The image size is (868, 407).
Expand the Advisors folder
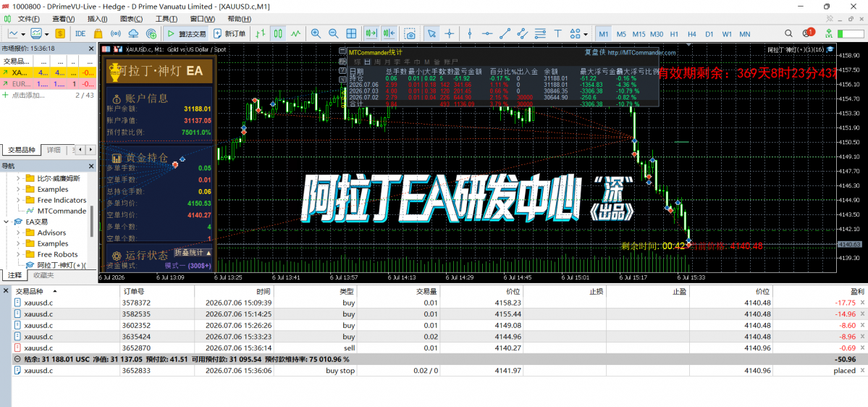(17, 232)
